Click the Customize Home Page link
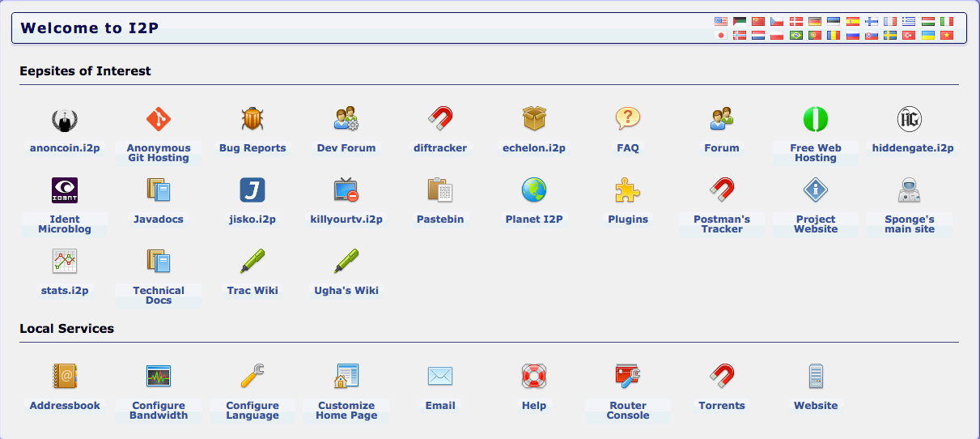This screenshot has width=980, height=439. point(346,411)
